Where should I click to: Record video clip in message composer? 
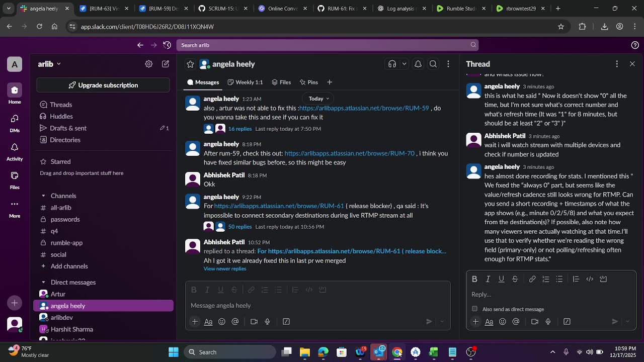pyautogui.click(x=254, y=322)
